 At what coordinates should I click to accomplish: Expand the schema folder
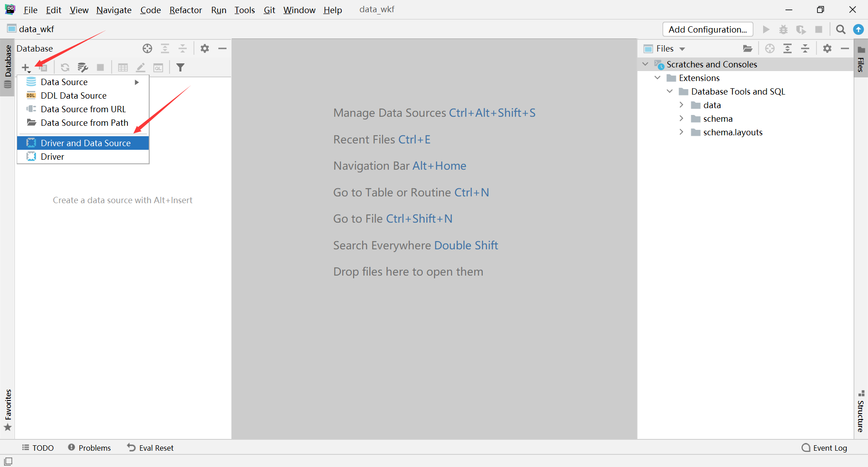pyautogui.click(x=682, y=119)
